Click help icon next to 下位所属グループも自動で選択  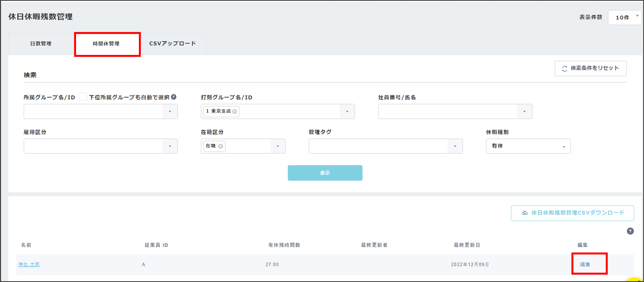pos(174,97)
